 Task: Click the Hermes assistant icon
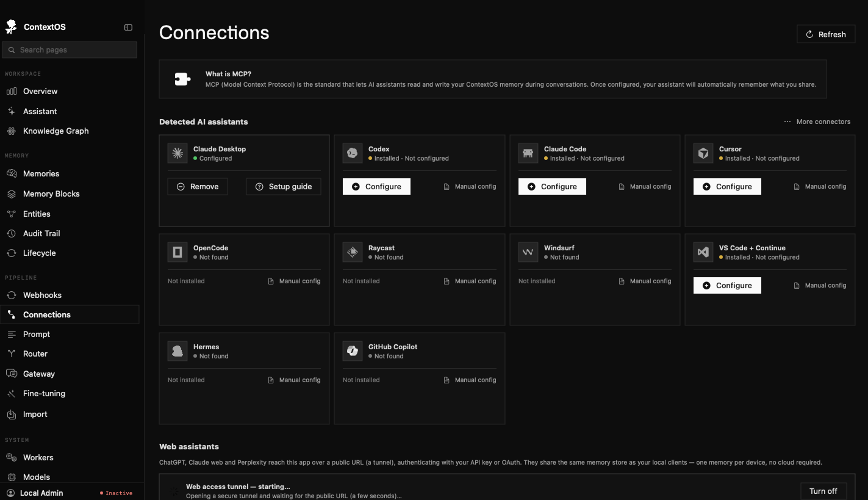click(178, 351)
